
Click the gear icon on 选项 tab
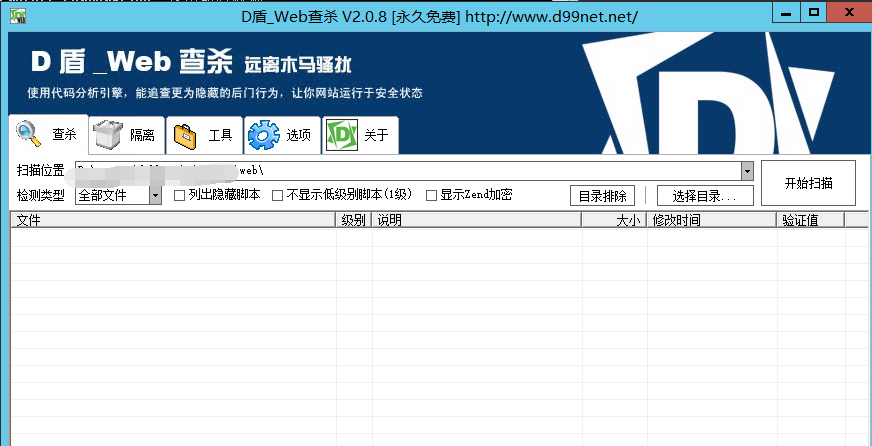pos(264,135)
